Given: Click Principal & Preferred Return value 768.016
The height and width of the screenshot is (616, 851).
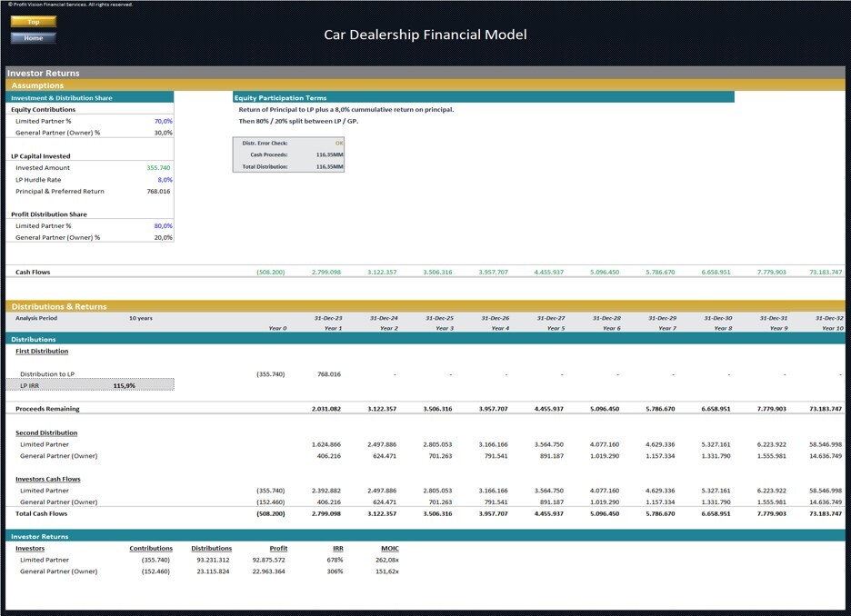Looking at the screenshot, I should click(158, 192).
